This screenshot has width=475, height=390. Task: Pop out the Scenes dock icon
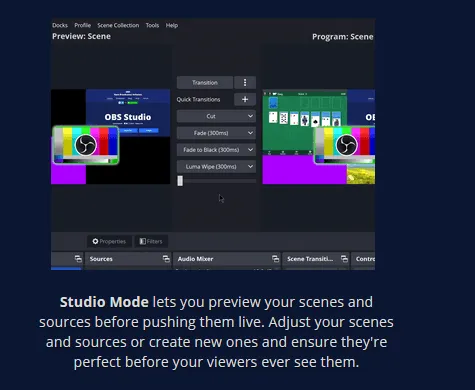click(x=78, y=259)
